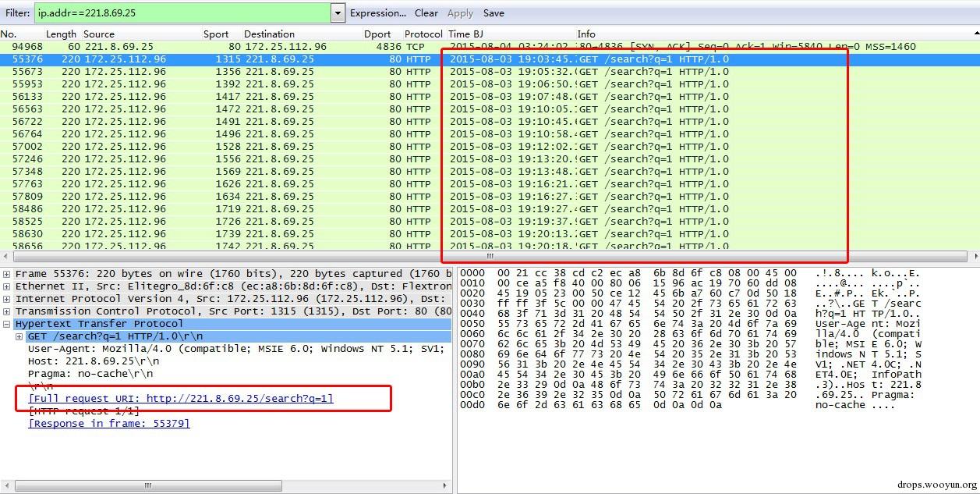Save the current filter
The width and height of the screenshot is (980, 494).
point(494,13)
